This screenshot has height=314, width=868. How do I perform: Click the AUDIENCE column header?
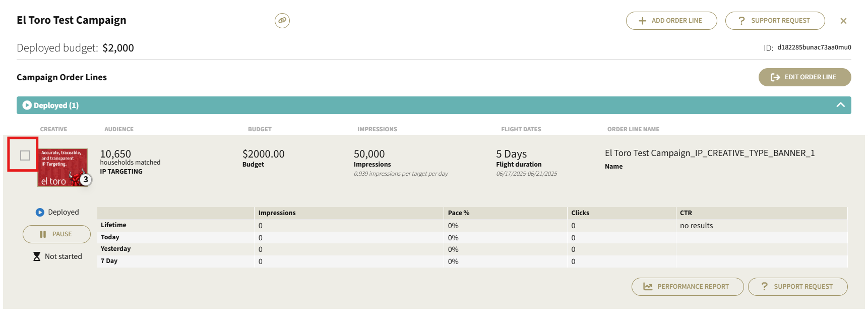[119, 129]
